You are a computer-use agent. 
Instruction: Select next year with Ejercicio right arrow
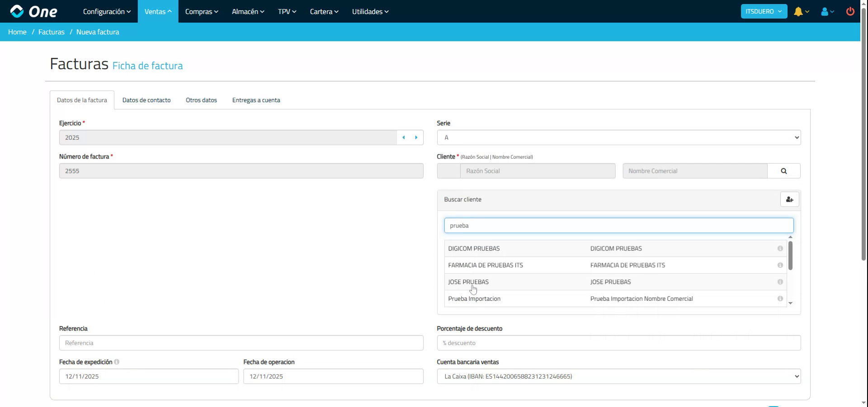coord(416,137)
